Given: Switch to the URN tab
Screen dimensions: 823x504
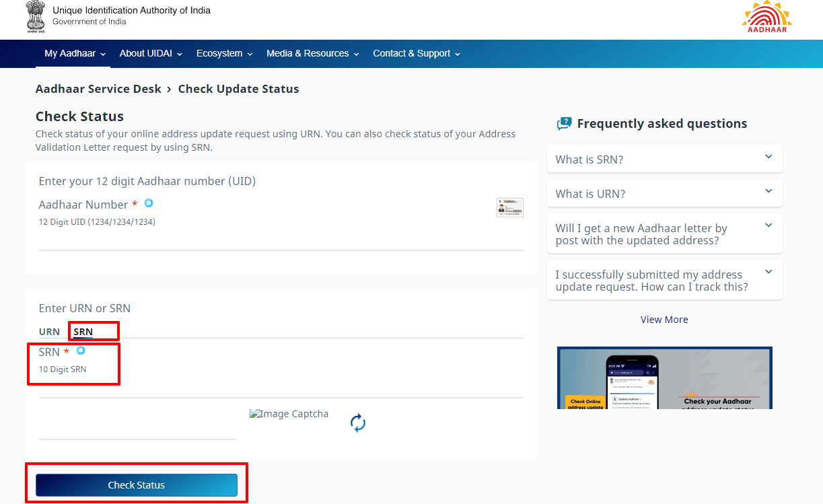Looking at the screenshot, I should [x=49, y=332].
